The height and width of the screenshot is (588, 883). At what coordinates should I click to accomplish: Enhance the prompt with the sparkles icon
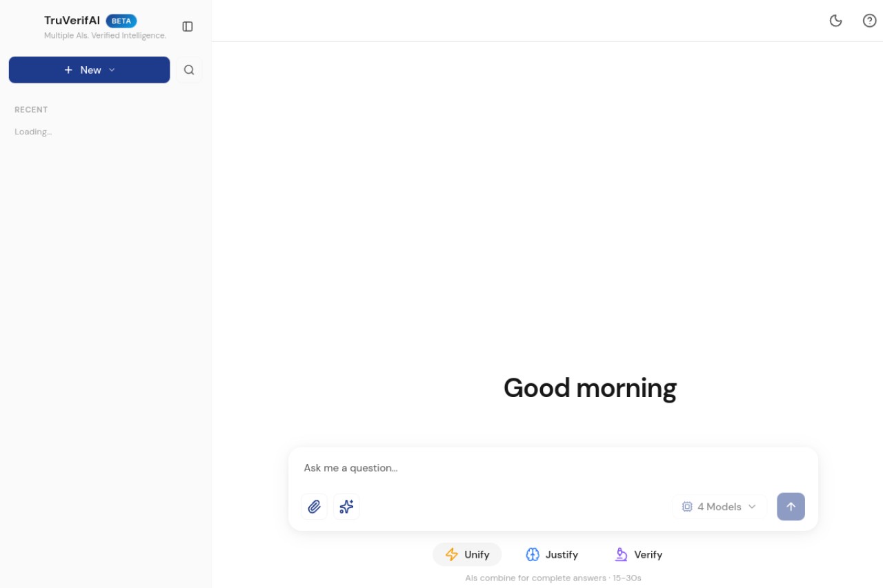(346, 507)
